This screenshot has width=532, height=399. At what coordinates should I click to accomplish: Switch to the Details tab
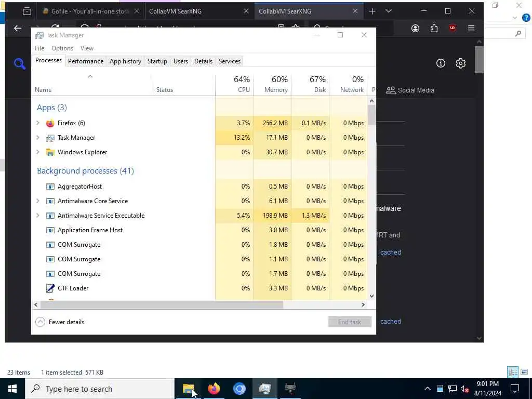point(203,61)
